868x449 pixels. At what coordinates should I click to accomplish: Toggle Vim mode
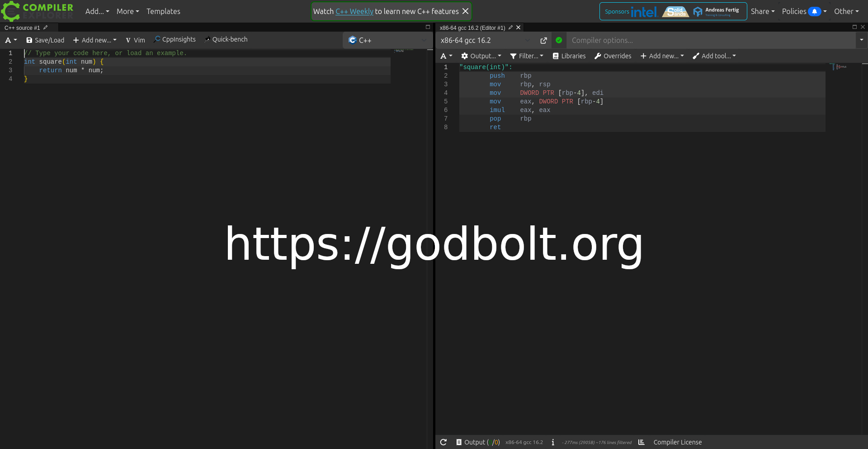point(135,40)
